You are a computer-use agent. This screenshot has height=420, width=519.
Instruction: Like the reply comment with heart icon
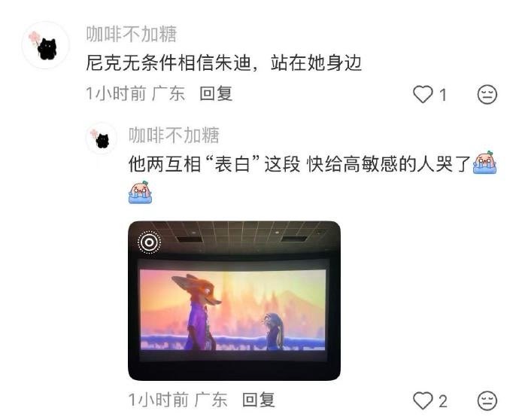[423, 400]
